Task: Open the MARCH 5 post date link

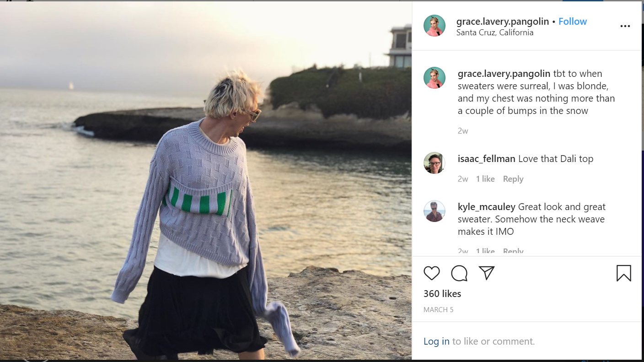Action: (439, 310)
